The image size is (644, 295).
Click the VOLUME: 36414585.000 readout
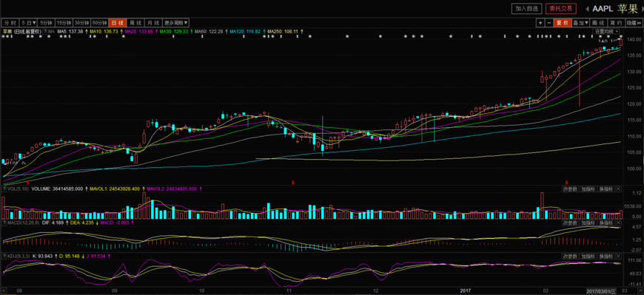pos(57,189)
